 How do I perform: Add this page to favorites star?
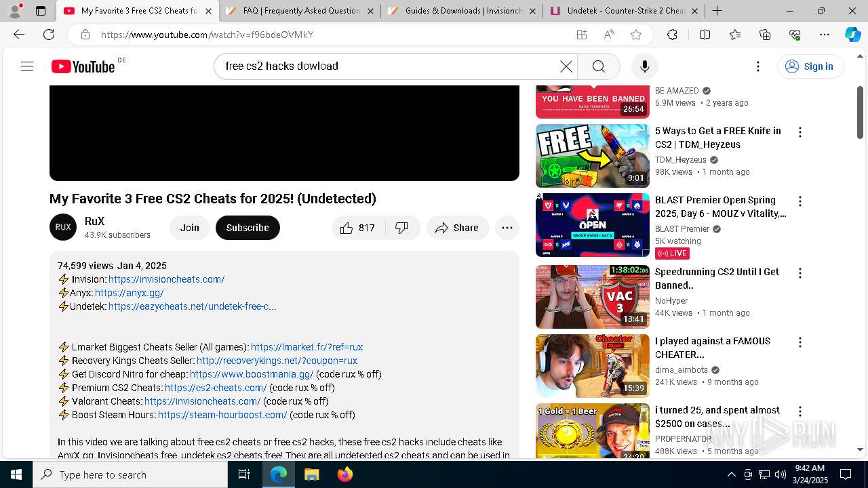click(636, 35)
